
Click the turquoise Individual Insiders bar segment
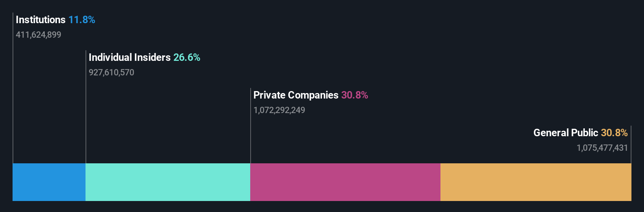168,182
